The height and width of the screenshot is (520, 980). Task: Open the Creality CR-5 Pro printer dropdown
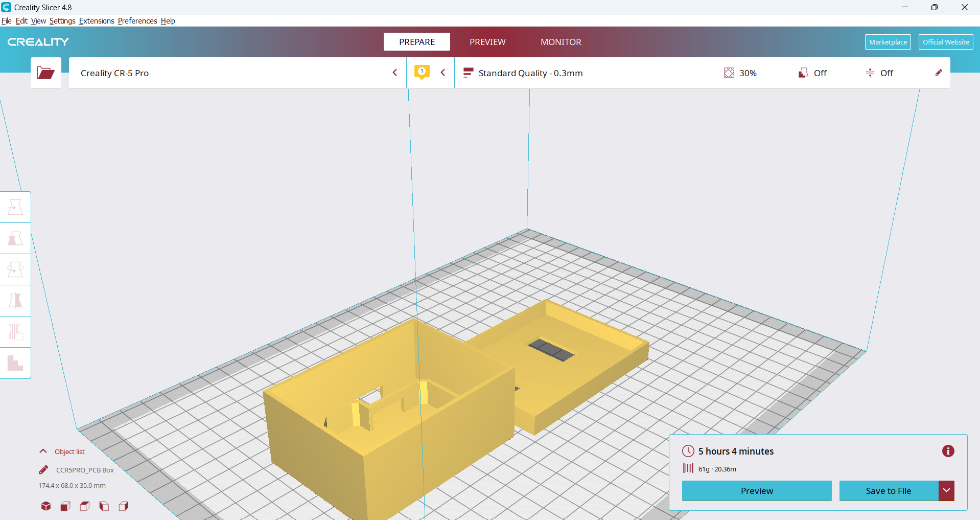coord(238,73)
